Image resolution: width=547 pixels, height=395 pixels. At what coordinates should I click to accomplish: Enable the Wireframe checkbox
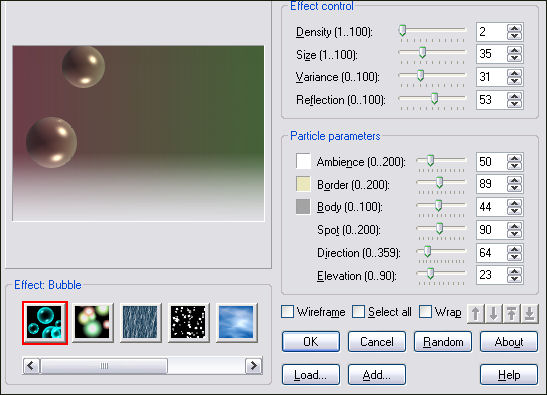pyautogui.click(x=287, y=312)
